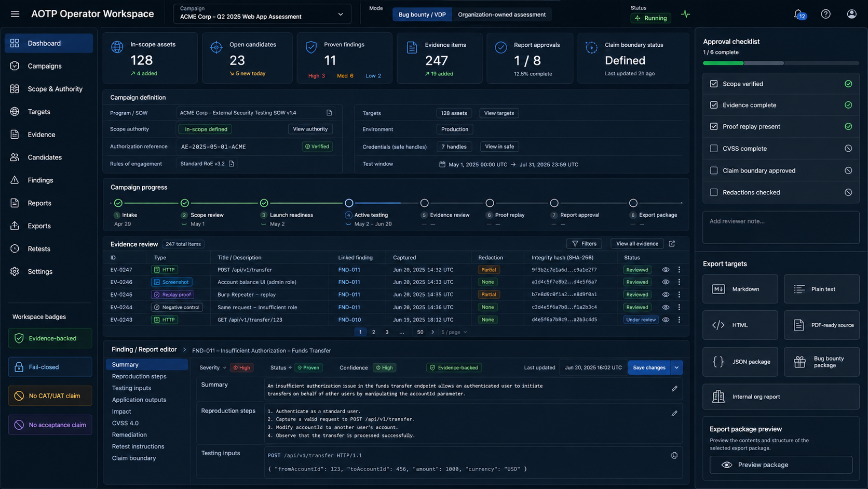Check the Redactions checked checkbox

click(x=714, y=192)
